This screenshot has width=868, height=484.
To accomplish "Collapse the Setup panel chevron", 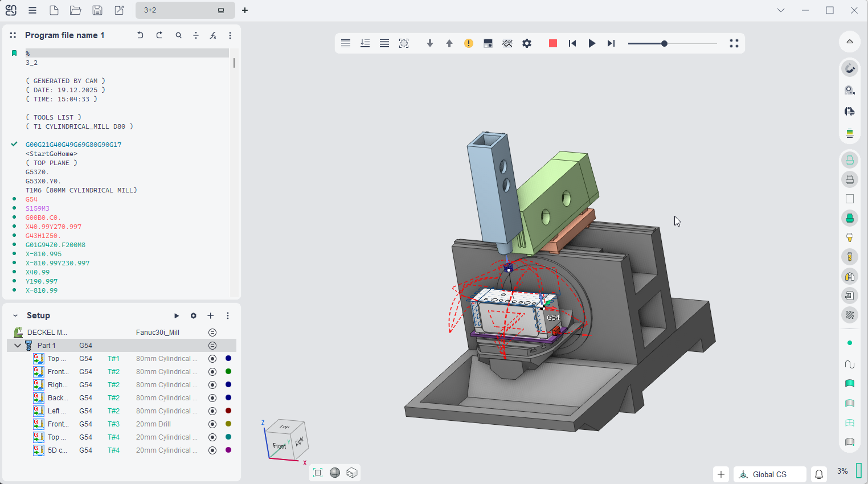I will pos(15,315).
